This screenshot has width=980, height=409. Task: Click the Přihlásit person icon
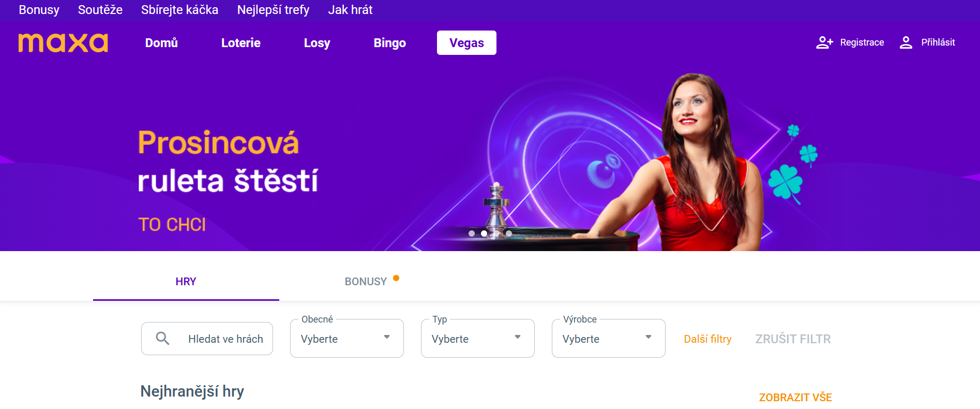click(906, 42)
